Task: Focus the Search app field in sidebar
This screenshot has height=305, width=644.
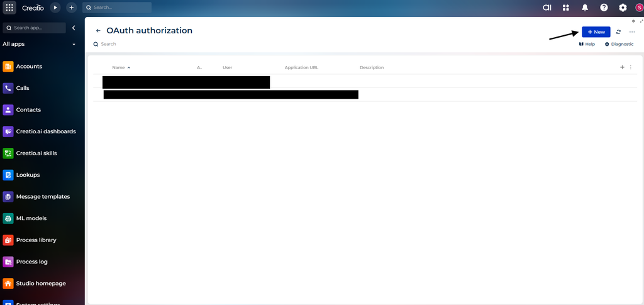Action: point(34,28)
